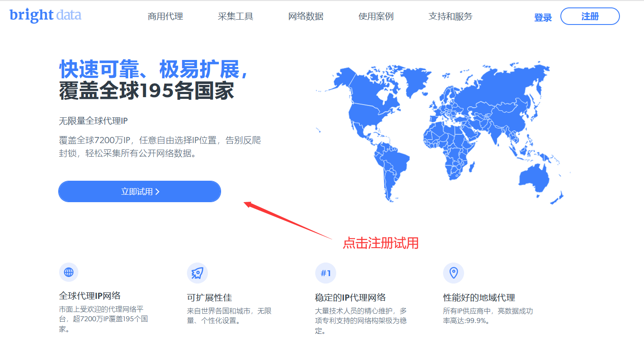
Task: Expand the 网络数据 menu item
Action: coord(306,16)
